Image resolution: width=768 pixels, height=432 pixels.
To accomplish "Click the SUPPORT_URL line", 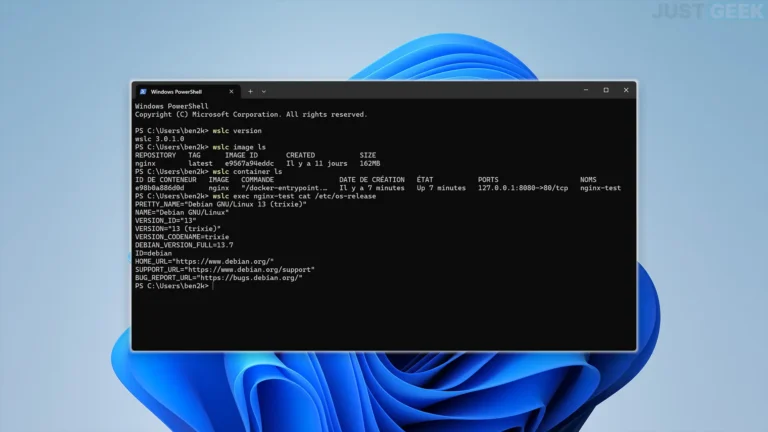I will (225, 270).
